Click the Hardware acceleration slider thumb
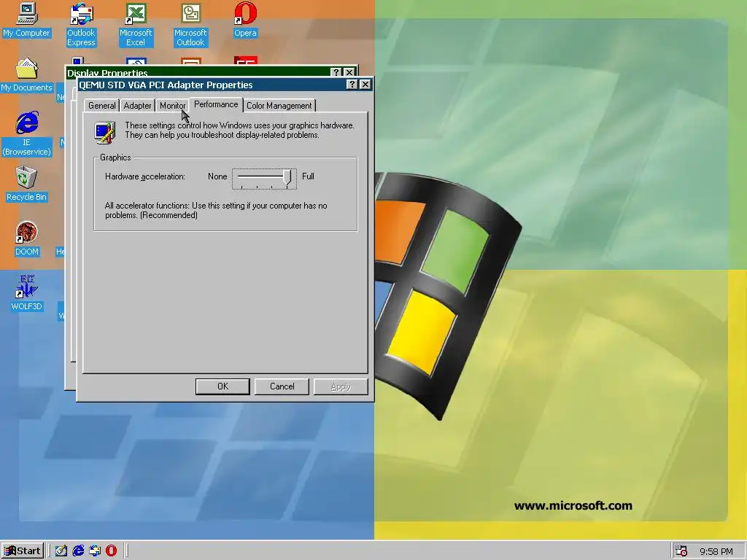 pos(287,178)
